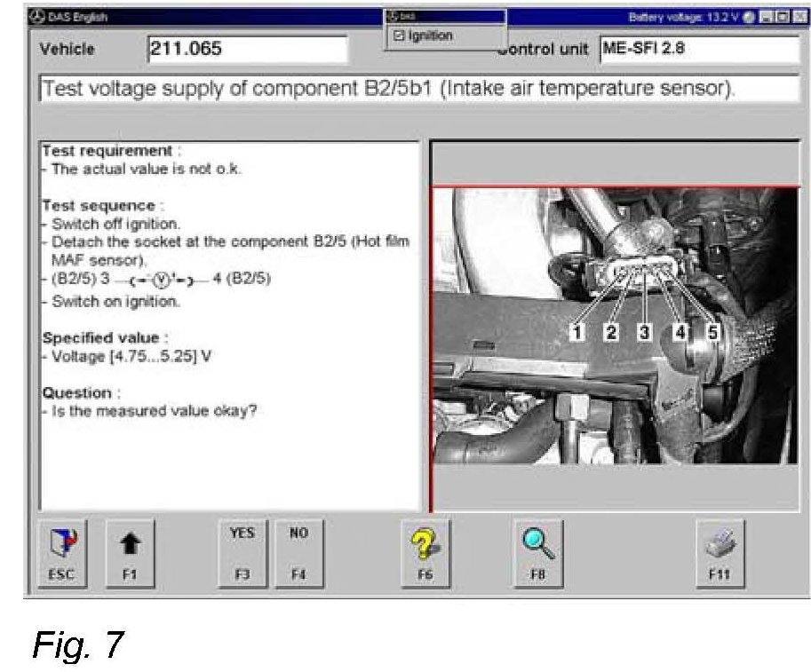Click pin label 3 on connector photo

click(x=645, y=332)
